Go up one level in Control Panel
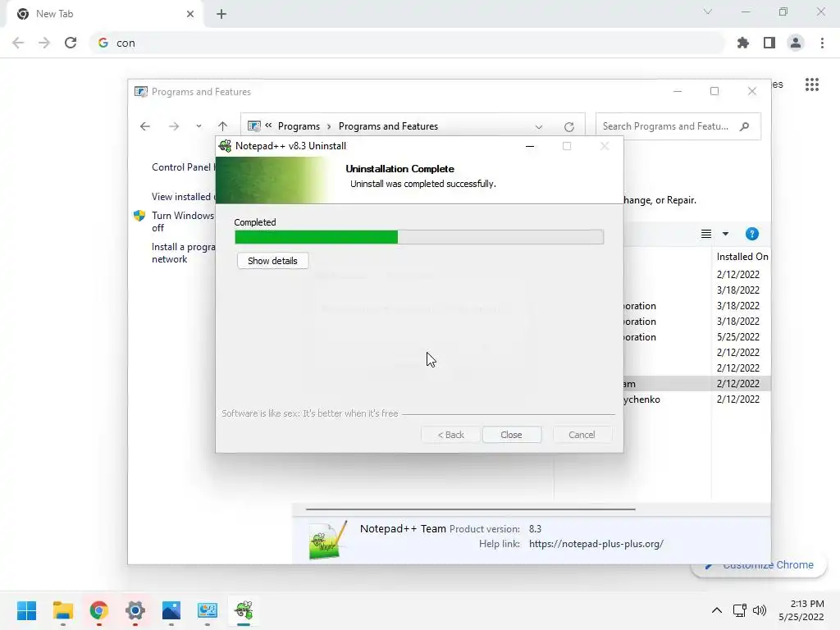The image size is (840, 630). coord(223,126)
